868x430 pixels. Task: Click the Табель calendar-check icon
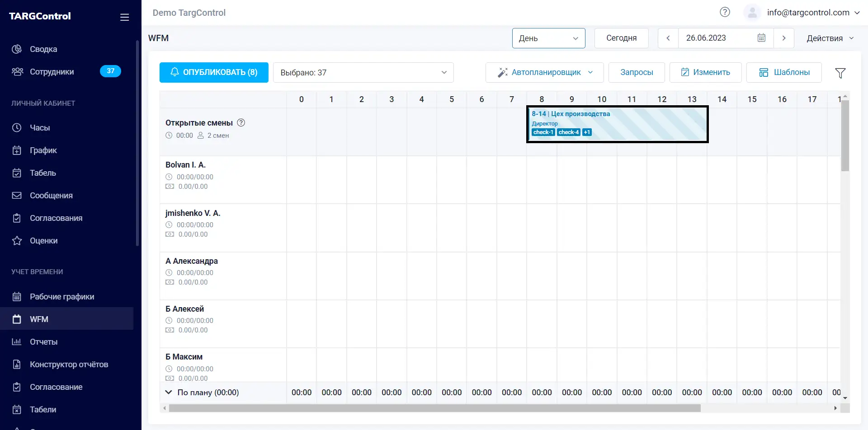tap(17, 173)
